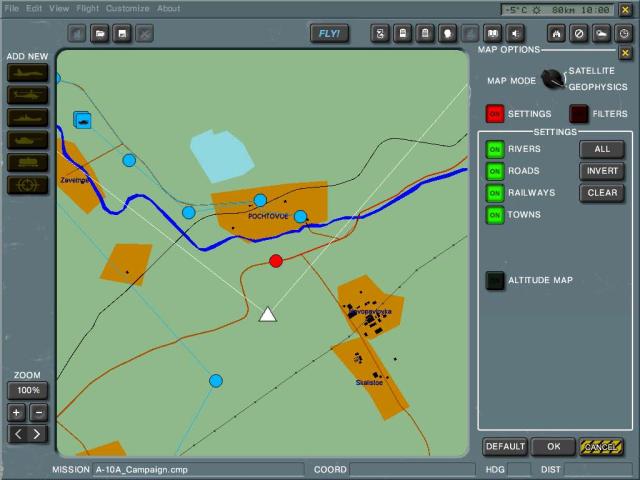This screenshot has width=640, height=480.
Task: Click the INVERT settings button
Action: pyautogui.click(x=602, y=171)
